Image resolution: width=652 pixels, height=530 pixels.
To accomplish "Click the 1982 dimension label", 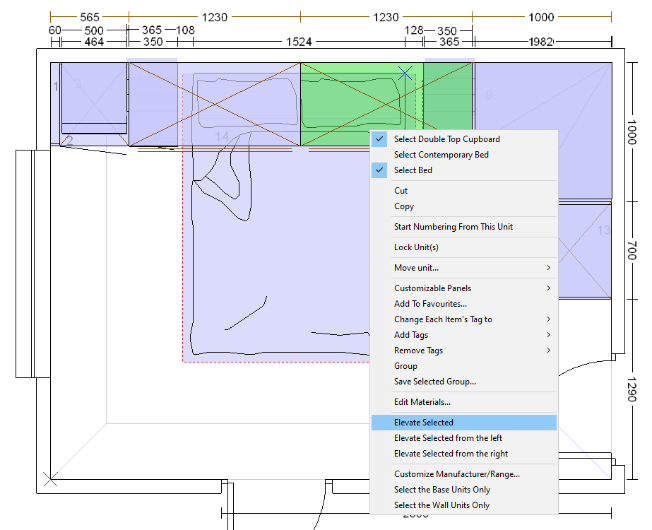I will click(541, 42).
